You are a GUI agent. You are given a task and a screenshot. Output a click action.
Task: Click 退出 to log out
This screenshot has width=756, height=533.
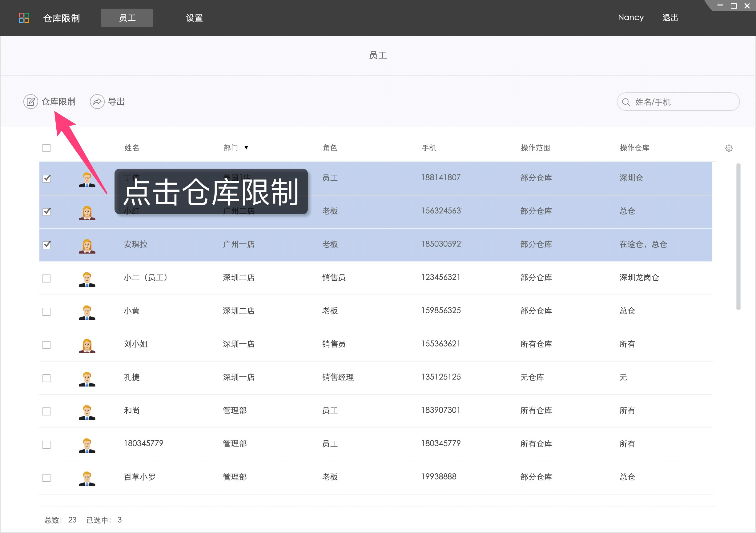pyautogui.click(x=670, y=18)
